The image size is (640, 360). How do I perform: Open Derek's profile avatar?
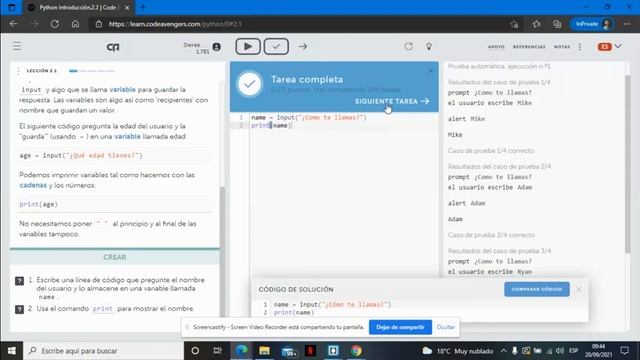[x=216, y=47]
